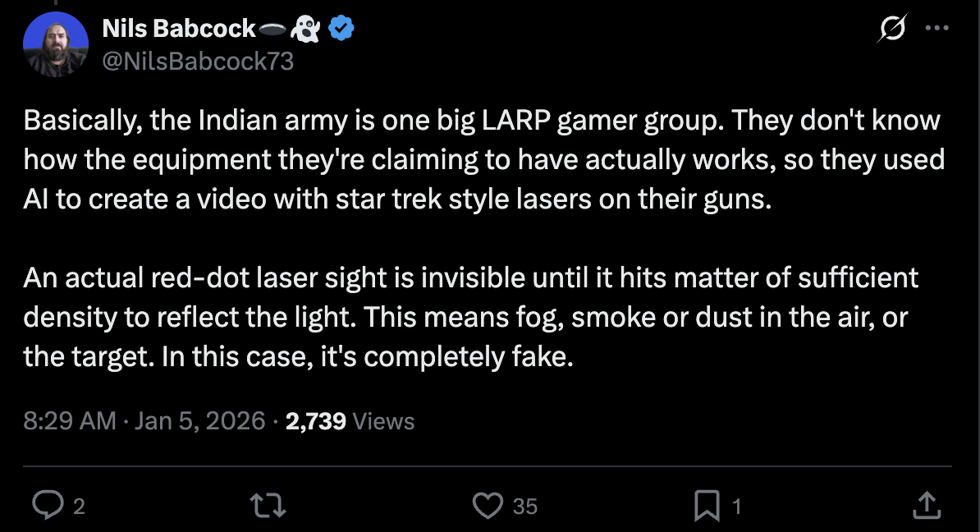The height and width of the screenshot is (532, 980).
Task: Click the display name Nils Babcock
Action: click(x=179, y=30)
